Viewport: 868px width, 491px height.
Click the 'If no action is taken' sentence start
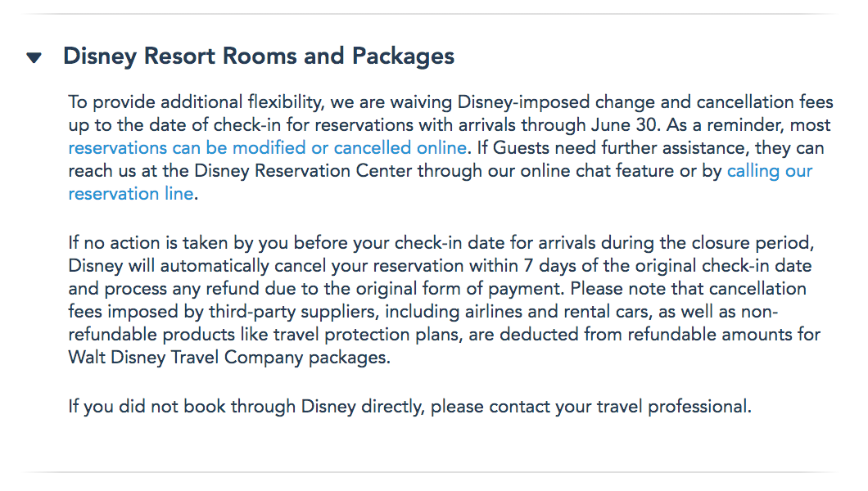(x=144, y=243)
